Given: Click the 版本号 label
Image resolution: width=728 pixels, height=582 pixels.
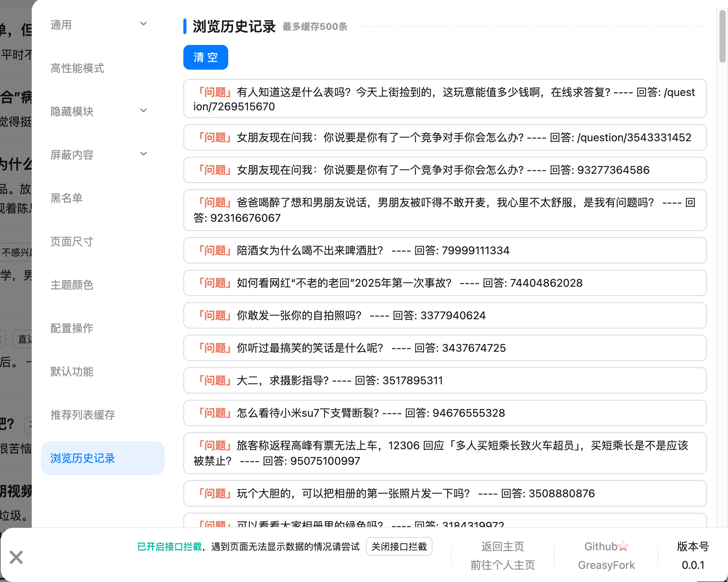Looking at the screenshot, I should [x=693, y=546].
